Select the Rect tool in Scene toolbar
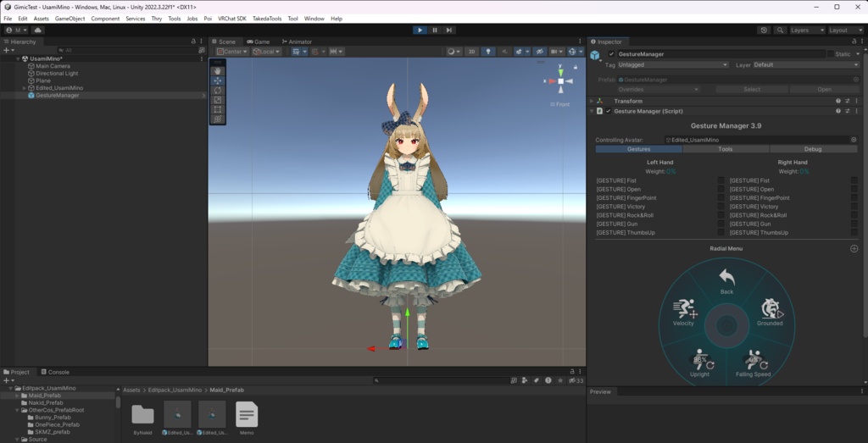The width and height of the screenshot is (868, 443). click(218, 109)
